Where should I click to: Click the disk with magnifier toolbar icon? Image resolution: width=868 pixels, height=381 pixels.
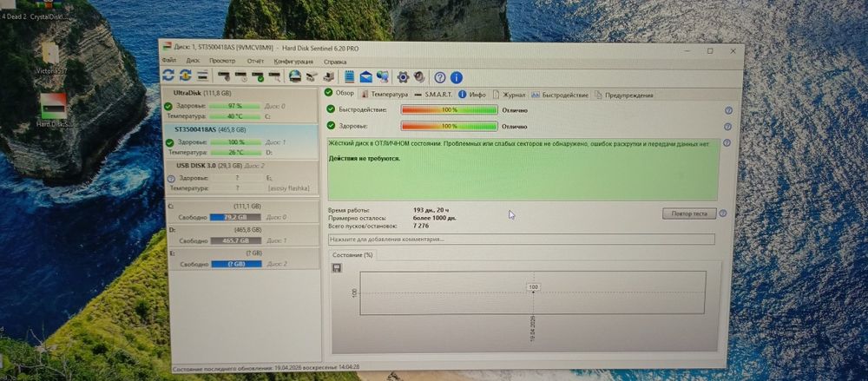click(274, 76)
